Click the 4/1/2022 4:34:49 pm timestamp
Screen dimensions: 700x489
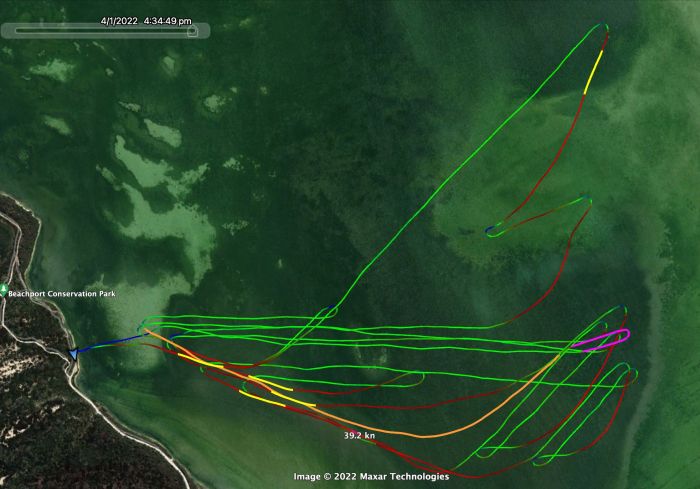point(146,21)
